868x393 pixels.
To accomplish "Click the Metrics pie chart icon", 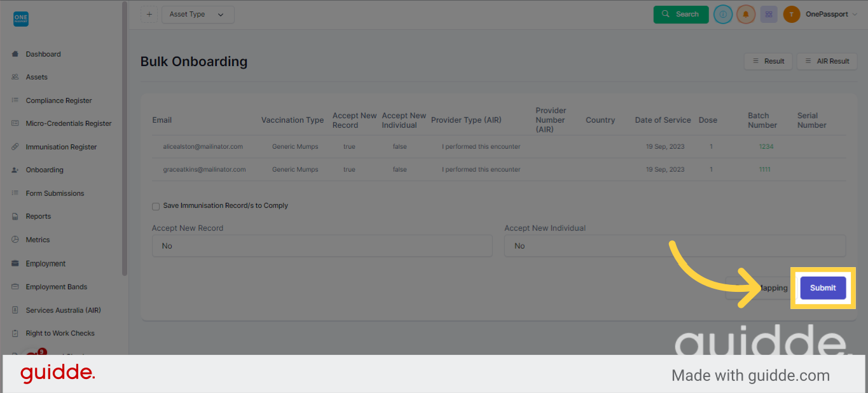I will (x=15, y=240).
